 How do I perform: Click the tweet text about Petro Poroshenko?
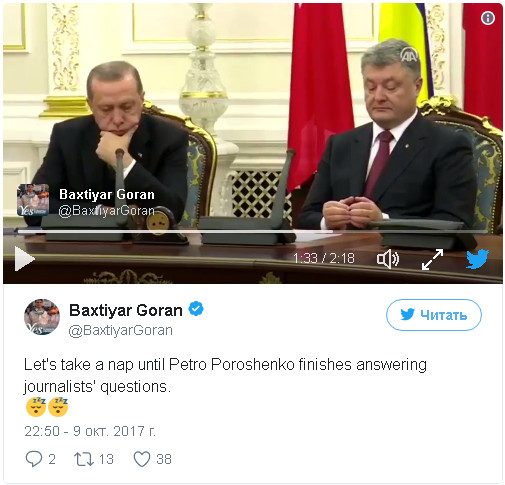225,375
